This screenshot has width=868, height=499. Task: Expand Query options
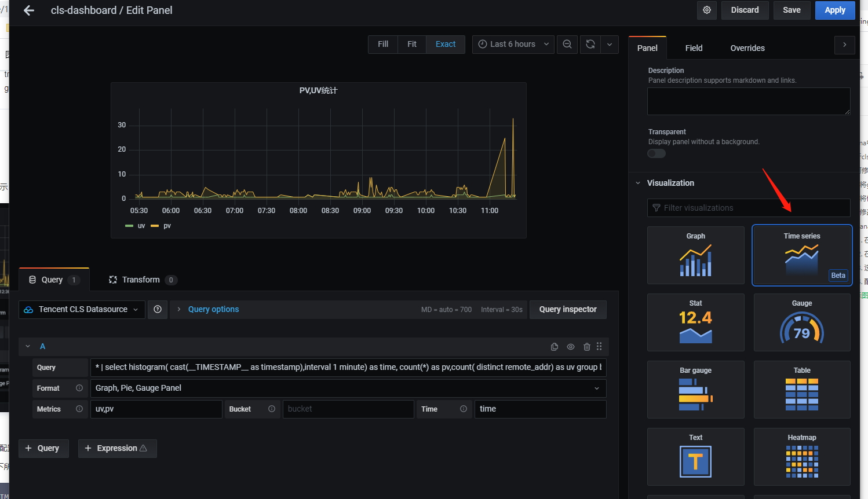[x=213, y=310]
